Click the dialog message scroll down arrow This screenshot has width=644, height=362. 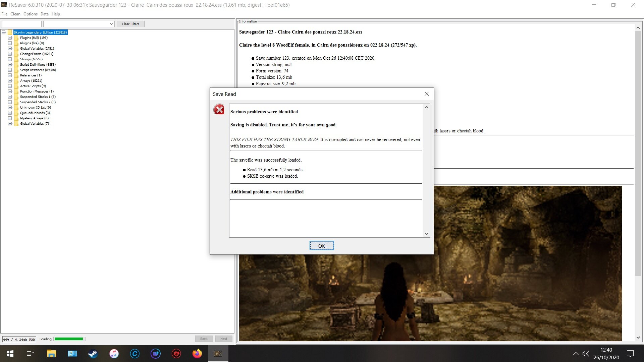tap(427, 234)
